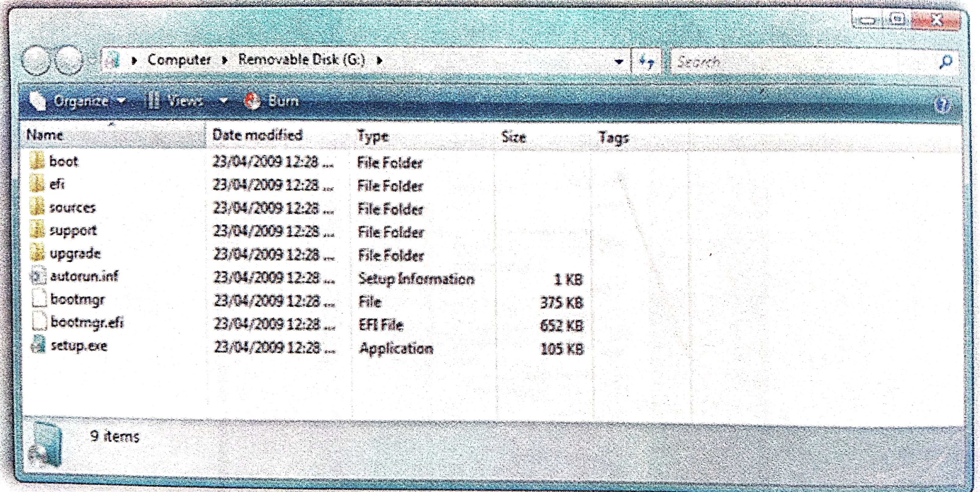
Task: Click the Type column header
Action: point(373,136)
